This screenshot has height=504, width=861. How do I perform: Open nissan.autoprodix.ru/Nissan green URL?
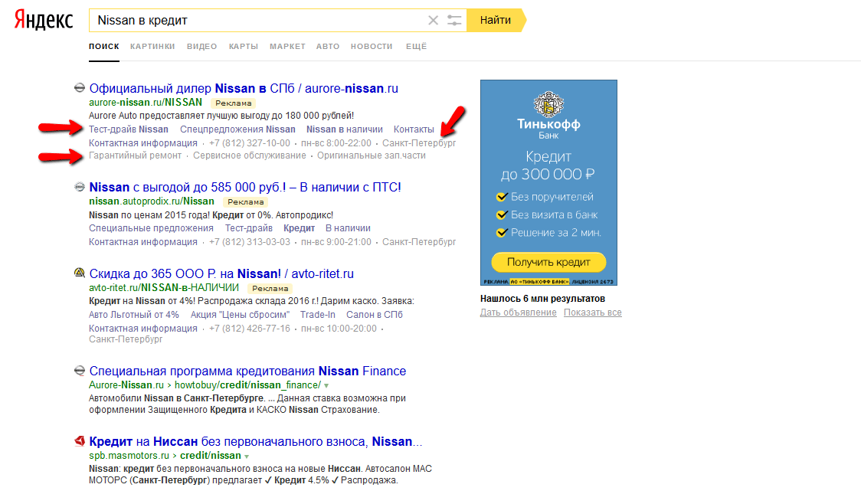[152, 201]
